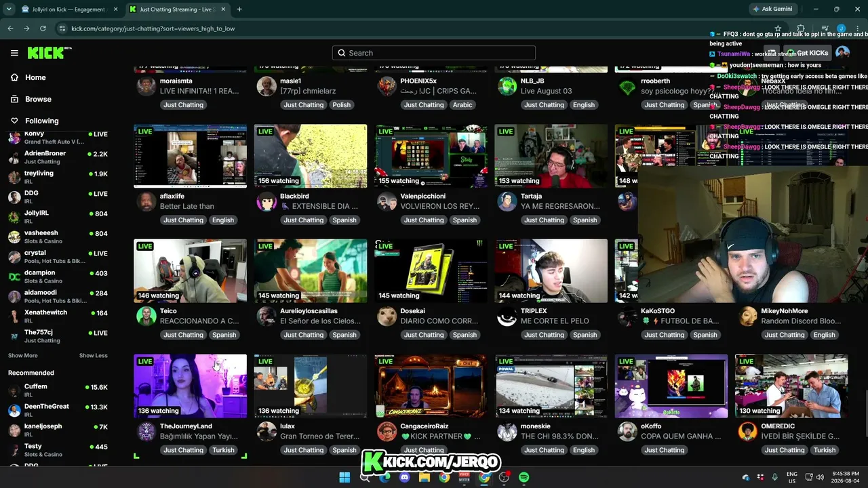Open aidamoodi's channel in the sidebar
The width and height of the screenshot is (868, 488).
[x=58, y=296]
